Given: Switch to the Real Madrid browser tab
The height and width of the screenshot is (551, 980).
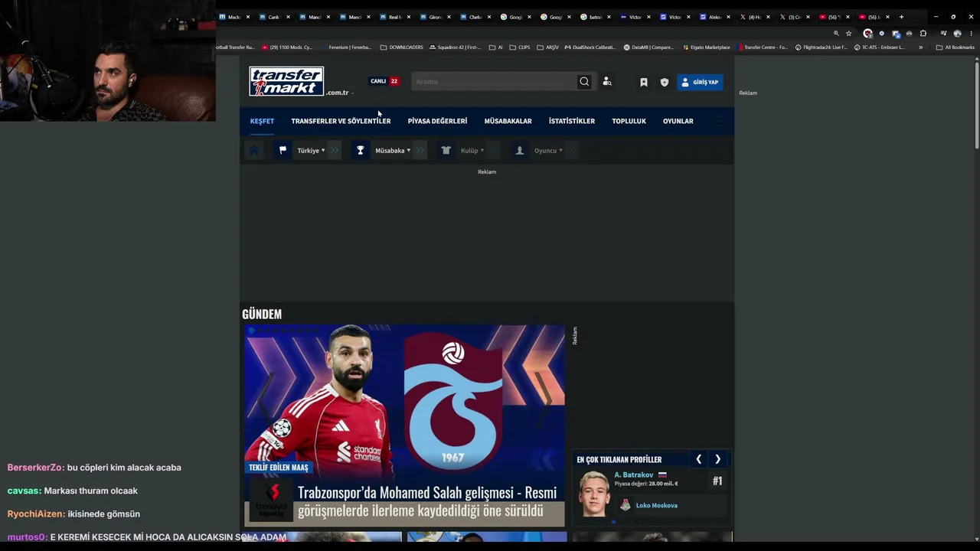Looking at the screenshot, I should [x=395, y=17].
